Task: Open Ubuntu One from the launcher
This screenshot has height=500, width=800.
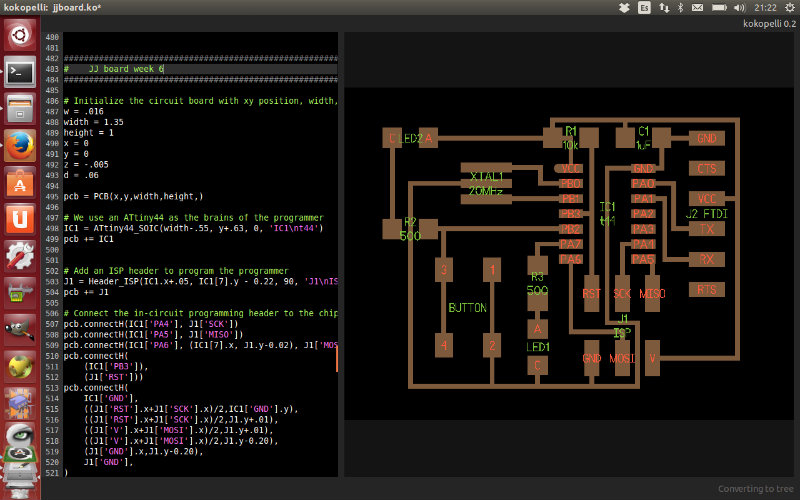Action: pos(20,218)
